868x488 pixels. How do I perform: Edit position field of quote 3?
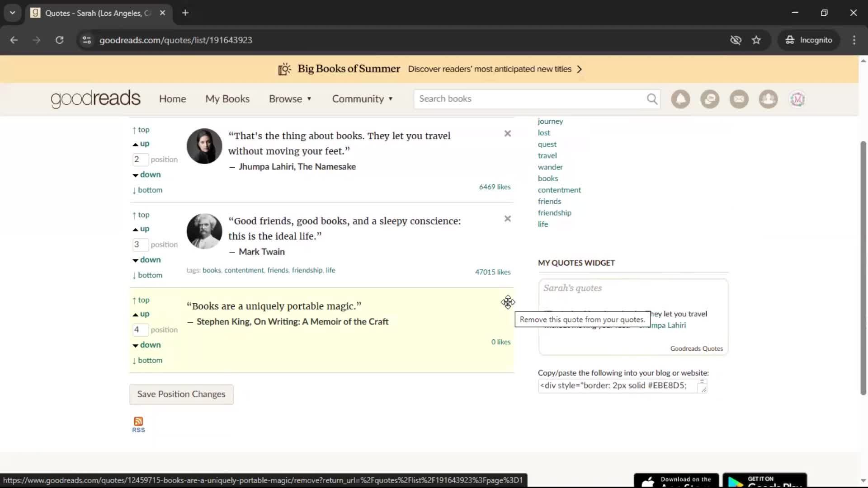coord(140,244)
